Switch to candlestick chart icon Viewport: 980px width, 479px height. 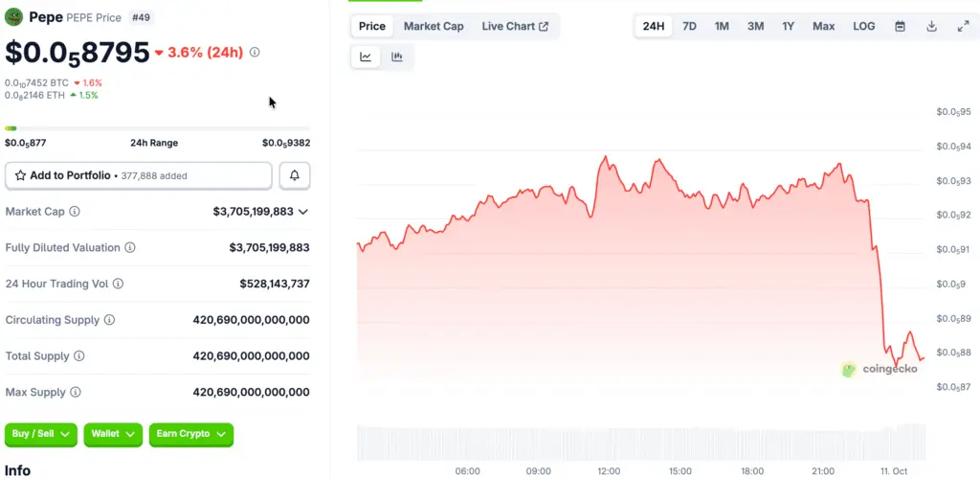(x=396, y=57)
